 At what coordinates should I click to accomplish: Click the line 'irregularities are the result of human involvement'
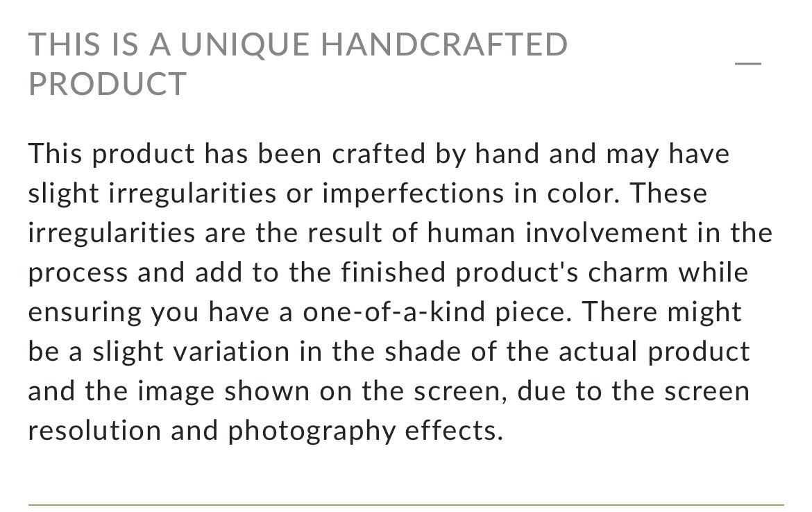coord(400,232)
